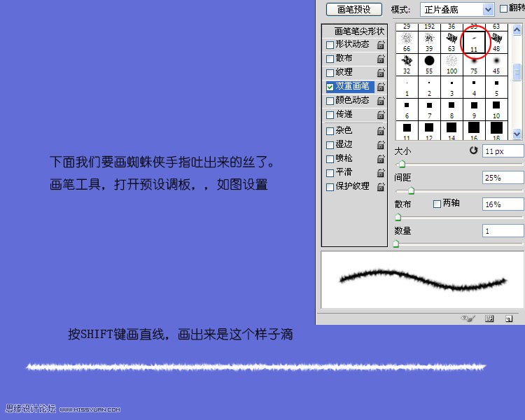Toggle the brush tip preview eye icon
This screenshot has width=525, height=420.
pyautogui.click(x=468, y=318)
